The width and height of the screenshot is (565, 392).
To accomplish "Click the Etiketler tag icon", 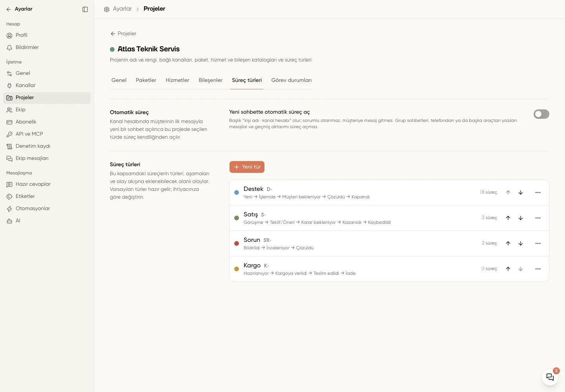I will point(9,196).
